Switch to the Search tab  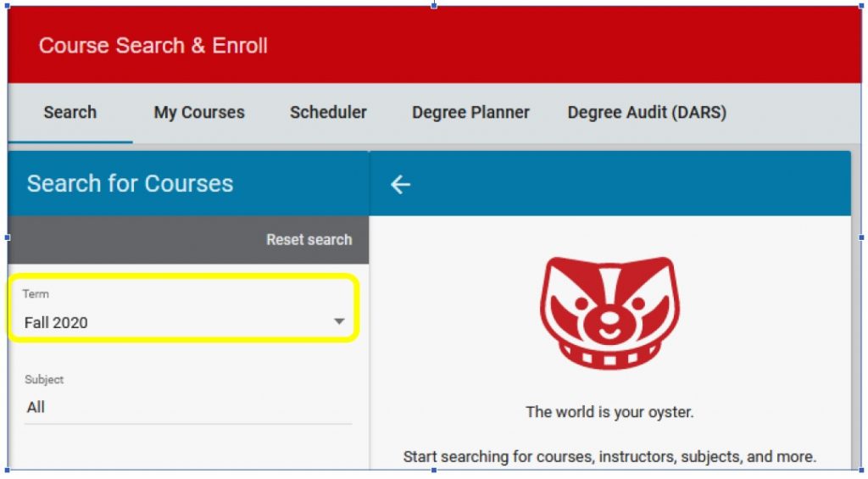point(70,113)
